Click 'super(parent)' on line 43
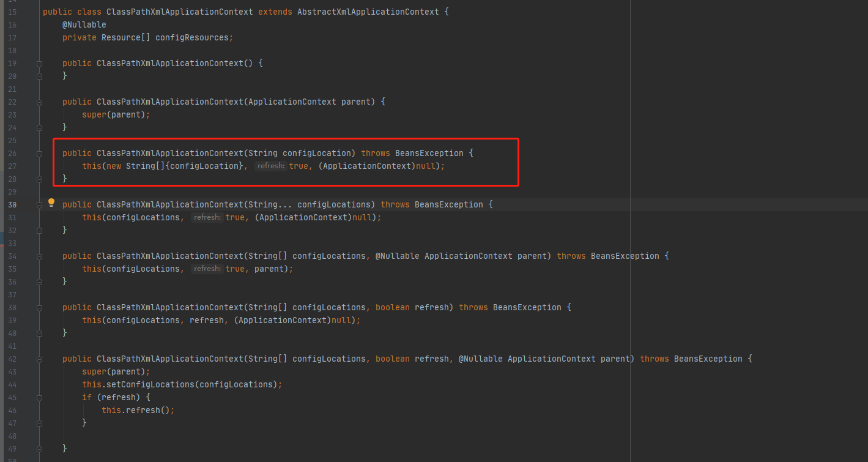The width and height of the screenshot is (868, 462). point(114,371)
